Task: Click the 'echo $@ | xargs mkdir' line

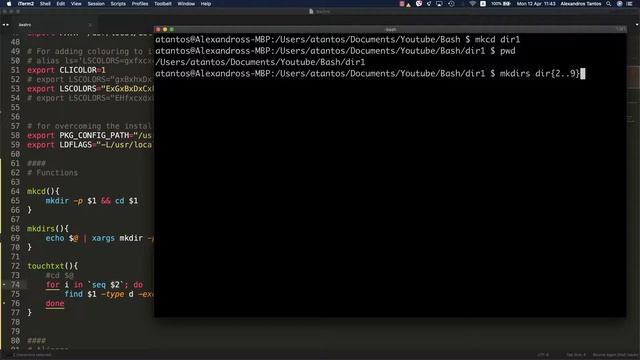Action: pos(100,238)
